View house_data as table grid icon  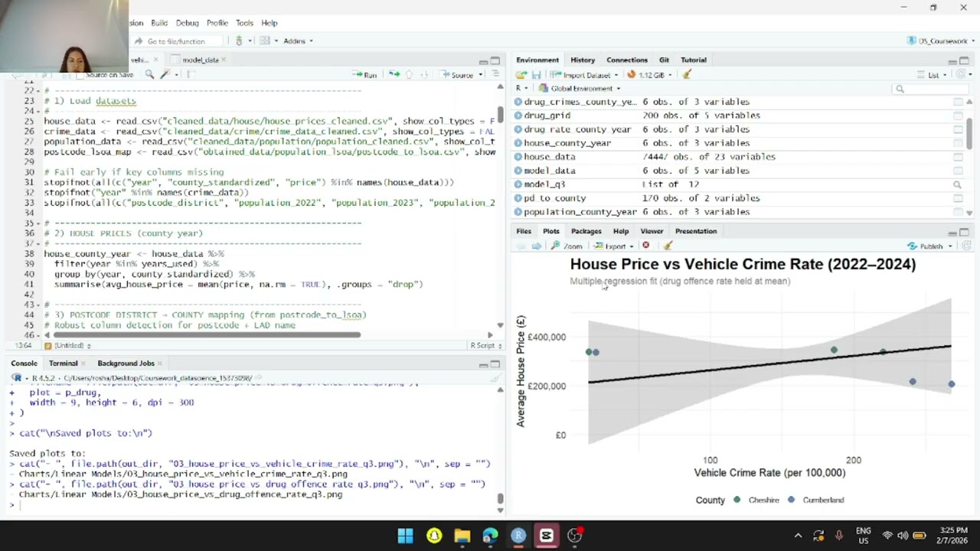click(958, 157)
